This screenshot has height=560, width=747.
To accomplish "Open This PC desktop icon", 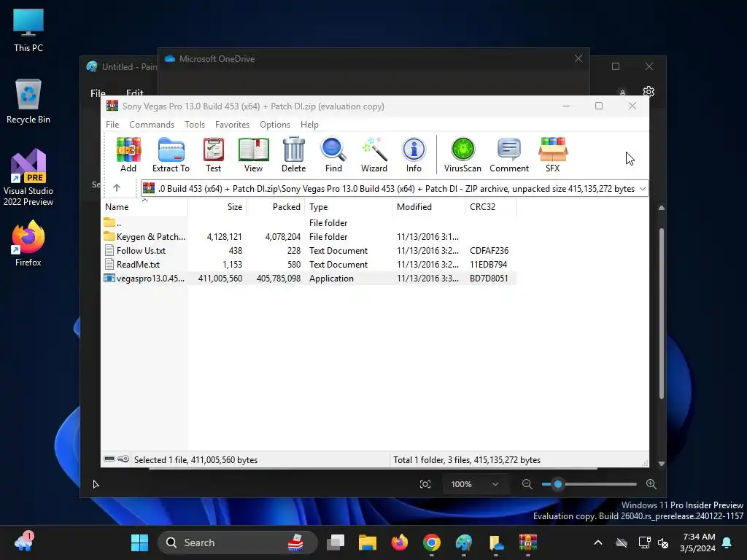I will 28,31.
